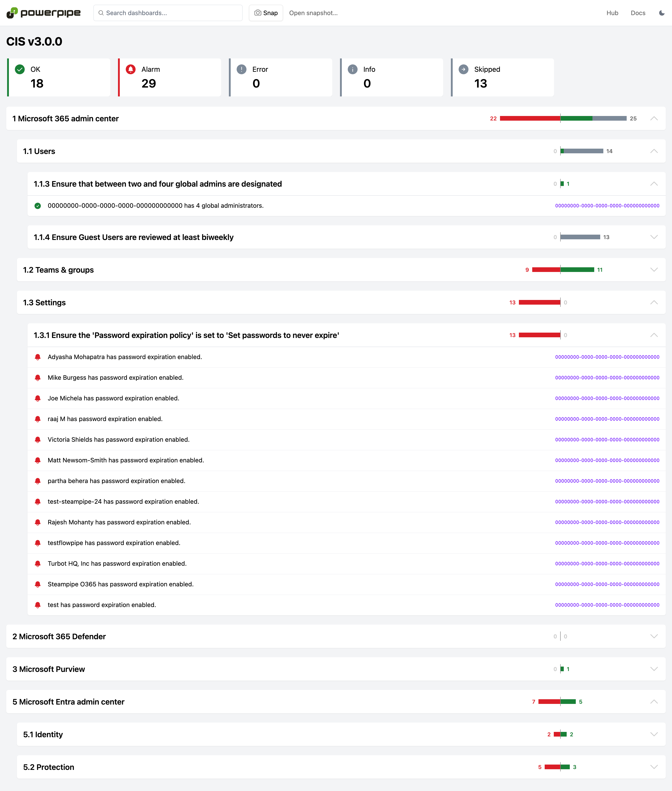Expand 3 Microsoft Purview section
672x791 pixels.
point(654,669)
